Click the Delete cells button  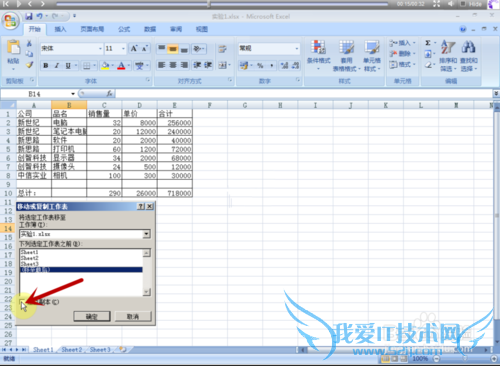pos(402,54)
